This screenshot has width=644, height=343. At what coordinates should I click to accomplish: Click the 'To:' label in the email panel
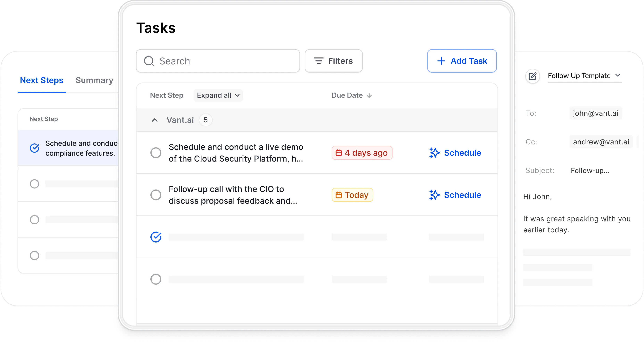531,113
